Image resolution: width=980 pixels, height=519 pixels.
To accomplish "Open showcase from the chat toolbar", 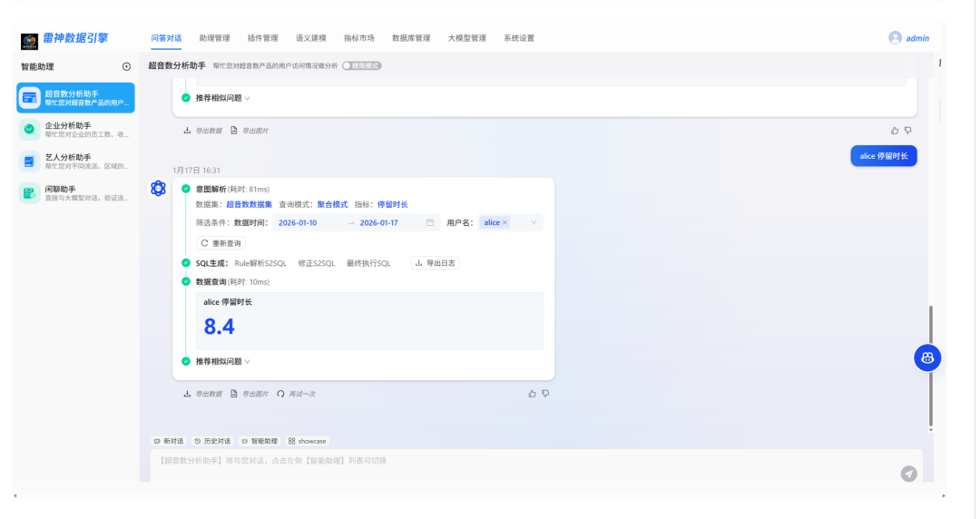I will (x=307, y=442).
